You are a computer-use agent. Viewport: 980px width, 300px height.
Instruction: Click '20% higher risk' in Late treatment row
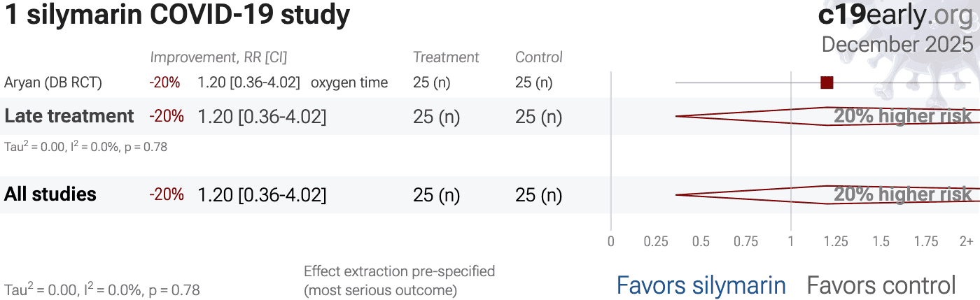point(902,116)
